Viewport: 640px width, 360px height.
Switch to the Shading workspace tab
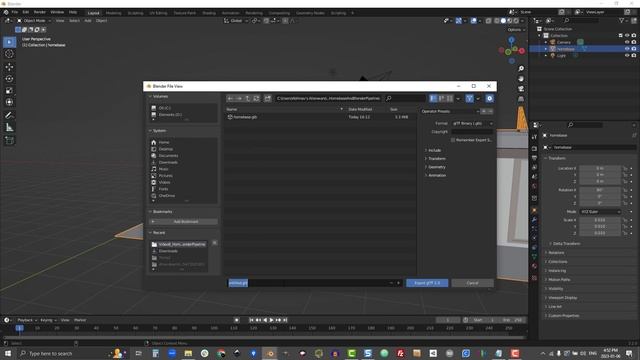209,13
